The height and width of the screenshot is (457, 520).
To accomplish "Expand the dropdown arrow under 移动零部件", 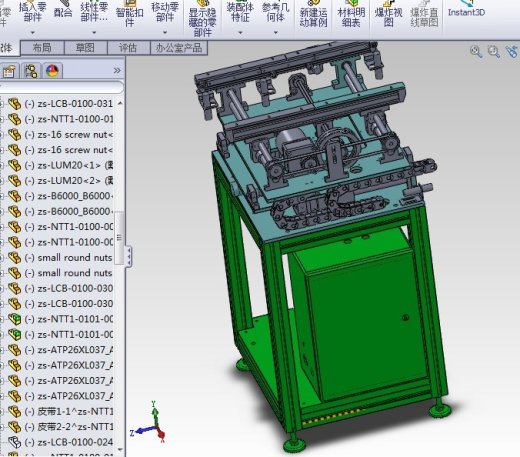I will pos(165,32).
